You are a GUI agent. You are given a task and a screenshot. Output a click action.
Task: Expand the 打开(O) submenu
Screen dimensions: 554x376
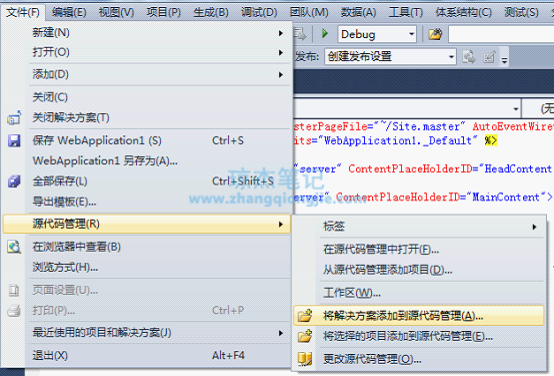pos(281,53)
